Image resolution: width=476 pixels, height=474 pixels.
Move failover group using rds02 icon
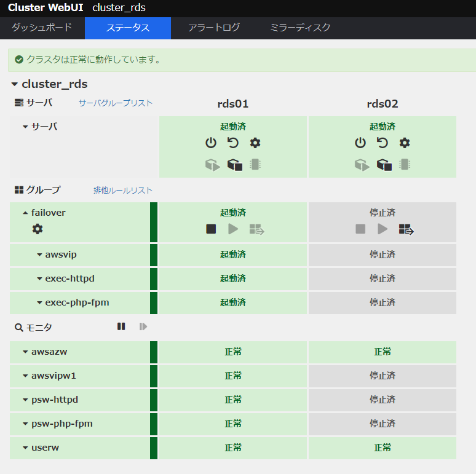tap(406, 229)
